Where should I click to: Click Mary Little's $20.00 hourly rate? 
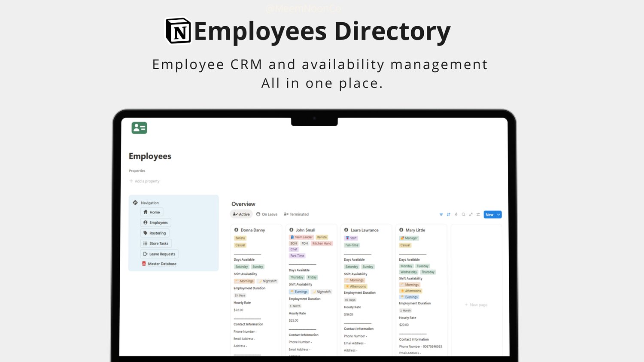click(x=404, y=325)
